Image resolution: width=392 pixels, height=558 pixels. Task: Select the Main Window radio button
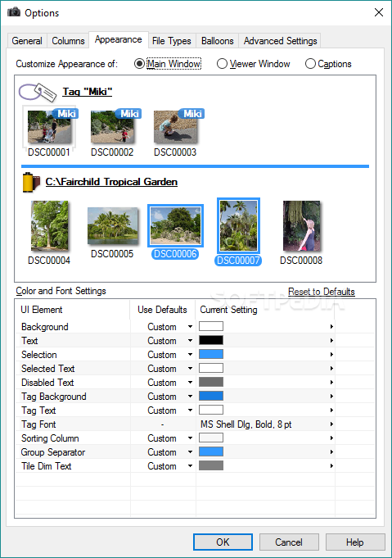pyautogui.click(x=139, y=64)
